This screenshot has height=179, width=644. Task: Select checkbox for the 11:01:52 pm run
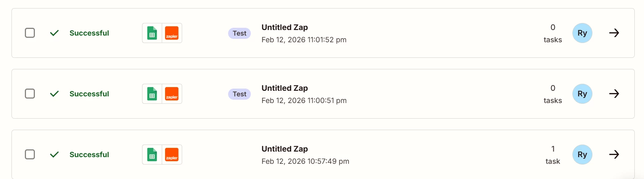click(30, 33)
